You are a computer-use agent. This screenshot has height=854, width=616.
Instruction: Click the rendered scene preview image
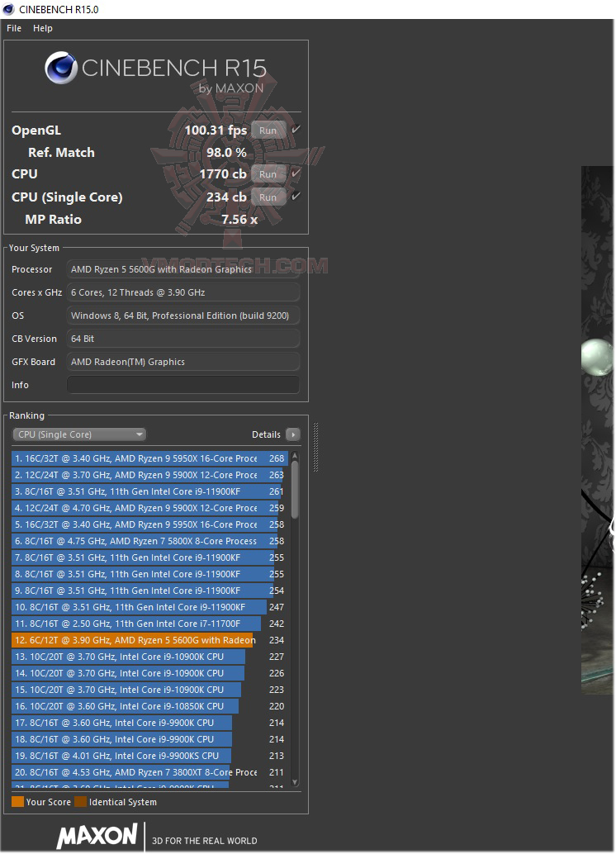pos(598,430)
